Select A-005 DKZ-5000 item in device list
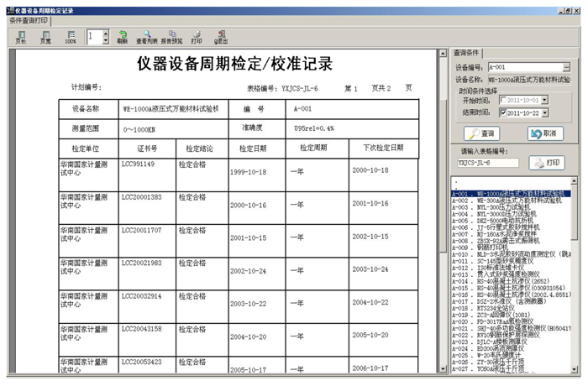Viewport: 588px width, 386px height. click(504, 220)
